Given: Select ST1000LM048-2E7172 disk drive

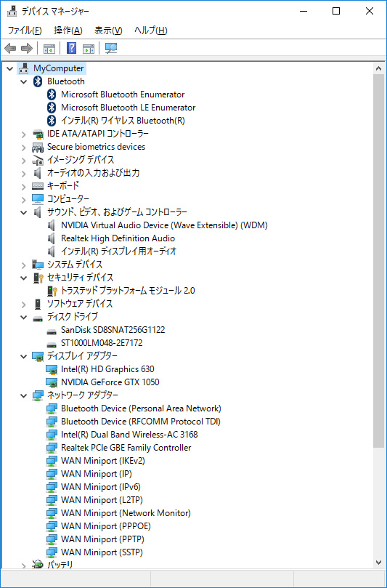Looking at the screenshot, I should (102, 343).
